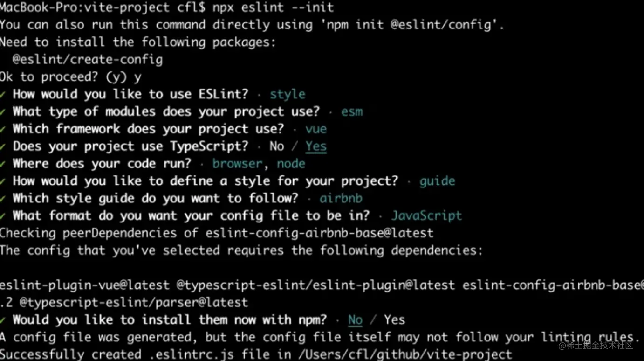Choose No for the npm install prompt

pos(355,320)
